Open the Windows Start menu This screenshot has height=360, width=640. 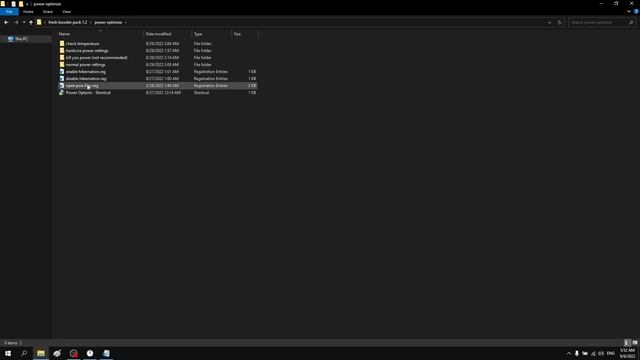(x=8, y=353)
